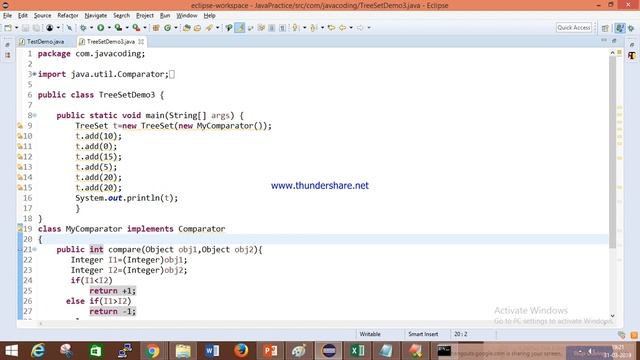The width and height of the screenshot is (640, 360).
Task: Toggle Show Whitespace Characters icon
Action: [x=282, y=28]
